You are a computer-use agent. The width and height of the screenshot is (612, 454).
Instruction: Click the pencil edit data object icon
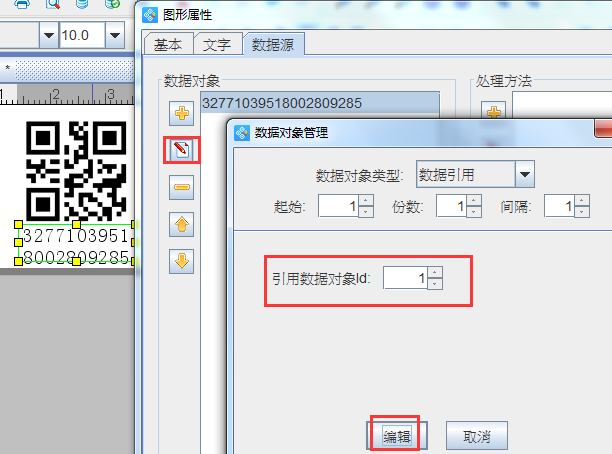pyautogui.click(x=181, y=150)
